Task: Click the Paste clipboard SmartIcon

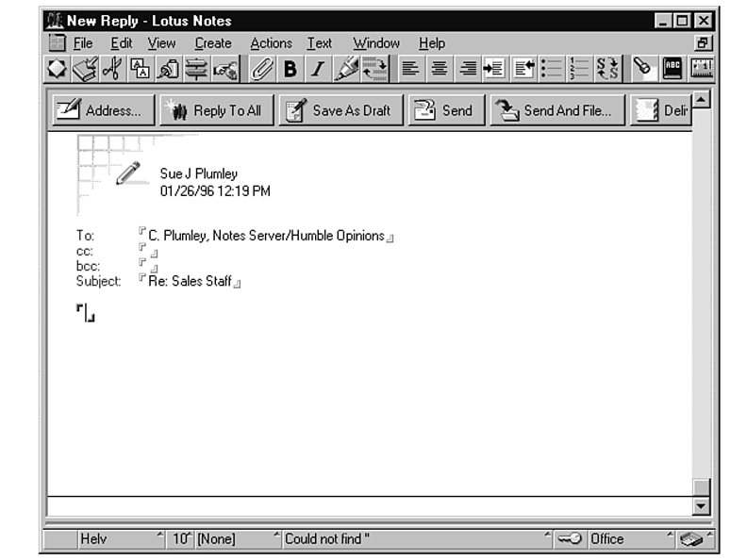Action: 168,69
